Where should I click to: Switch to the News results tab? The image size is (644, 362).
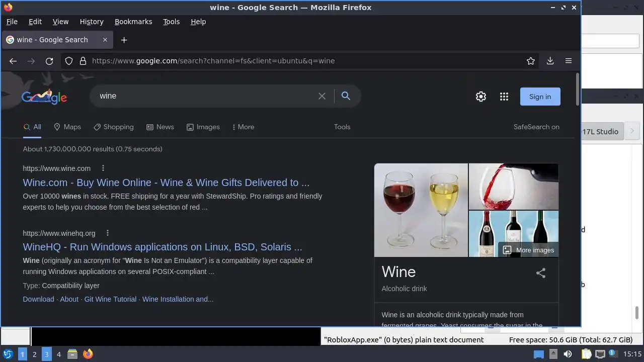tap(160, 127)
